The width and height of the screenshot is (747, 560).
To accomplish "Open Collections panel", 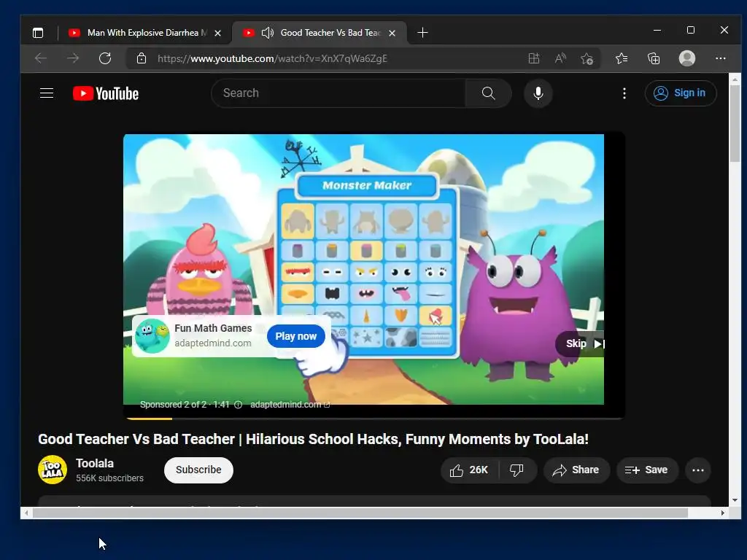I will (654, 58).
